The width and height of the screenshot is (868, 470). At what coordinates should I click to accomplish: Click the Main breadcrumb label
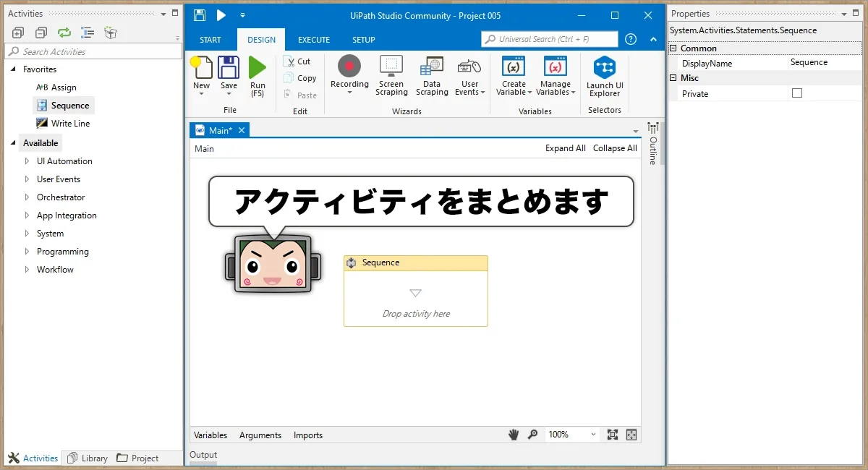[x=204, y=149]
